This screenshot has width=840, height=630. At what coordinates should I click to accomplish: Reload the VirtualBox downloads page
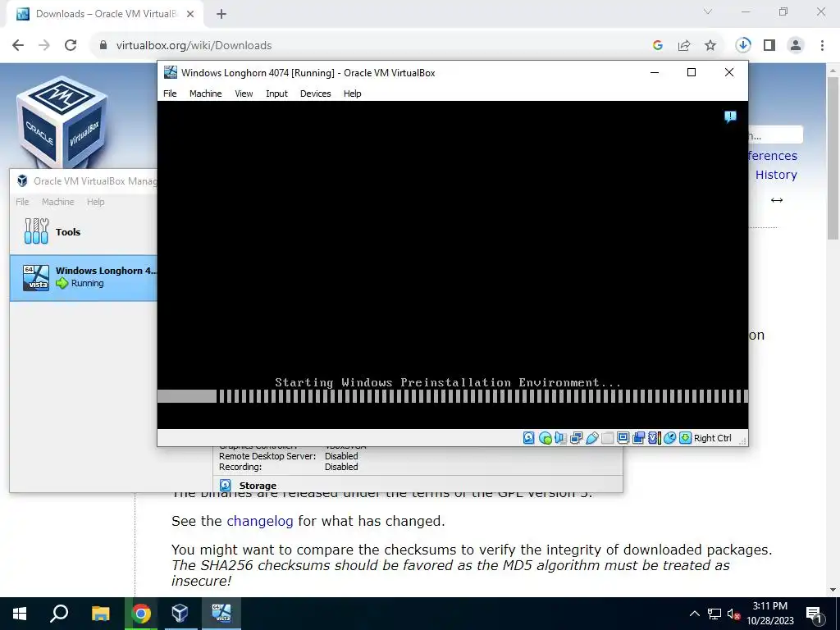(71, 46)
